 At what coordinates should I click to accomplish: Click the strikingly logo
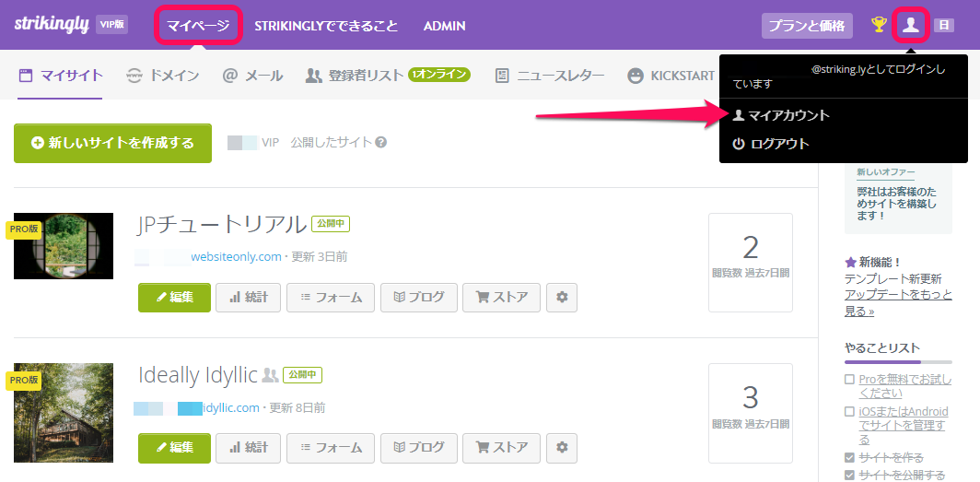point(52,24)
